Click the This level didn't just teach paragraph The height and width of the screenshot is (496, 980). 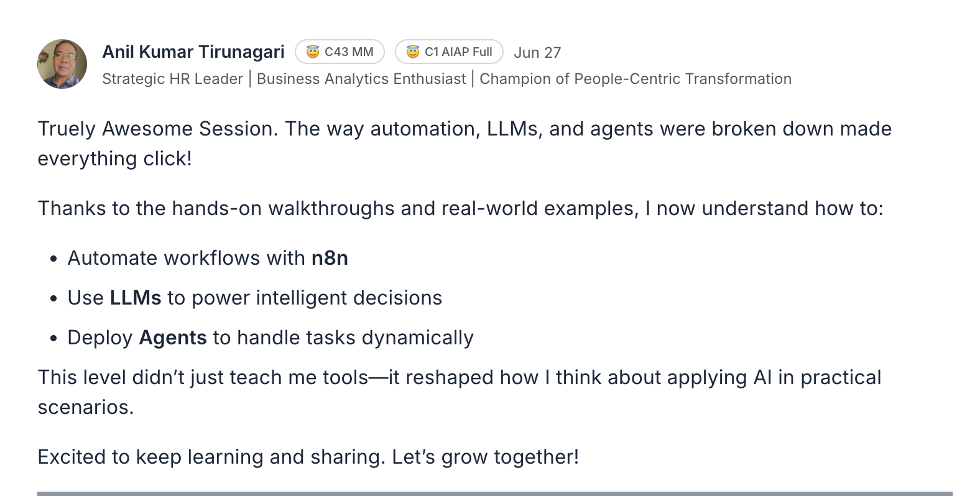pos(460,392)
